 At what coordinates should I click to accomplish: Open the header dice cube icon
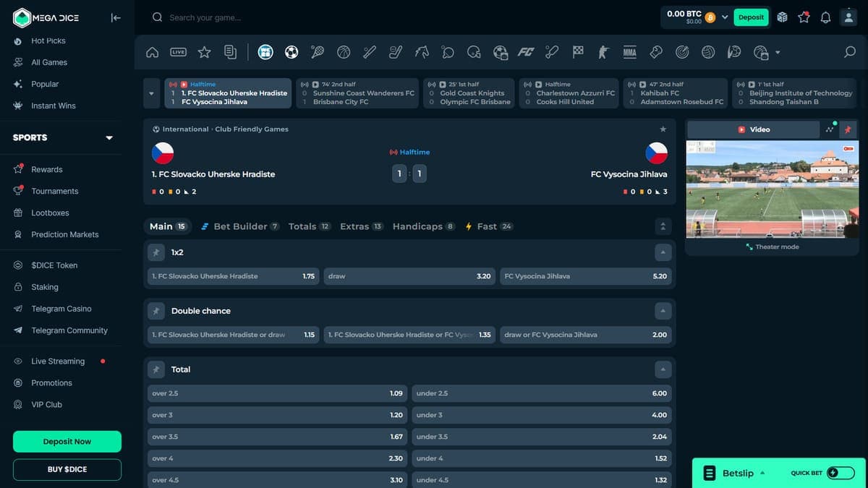782,17
